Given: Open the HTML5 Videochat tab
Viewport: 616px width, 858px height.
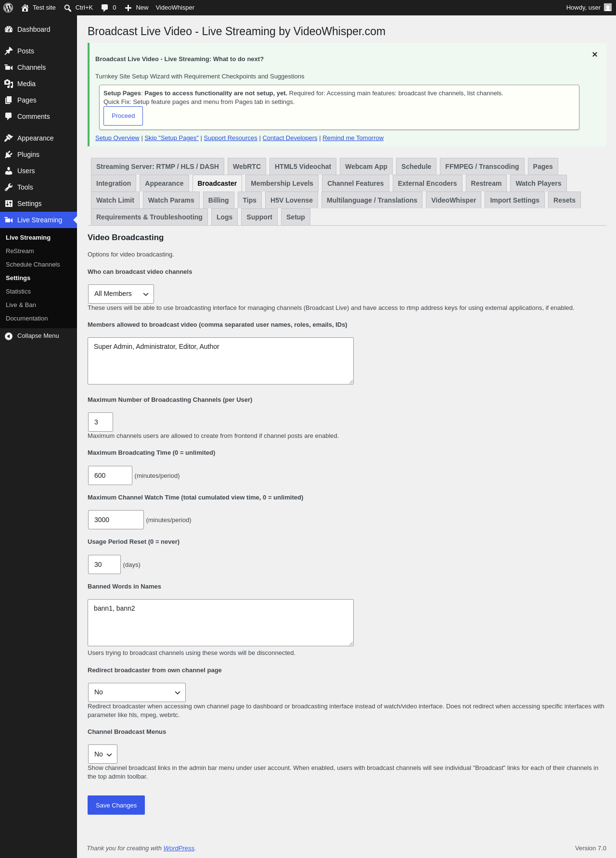Looking at the screenshot, I should 303,166.
